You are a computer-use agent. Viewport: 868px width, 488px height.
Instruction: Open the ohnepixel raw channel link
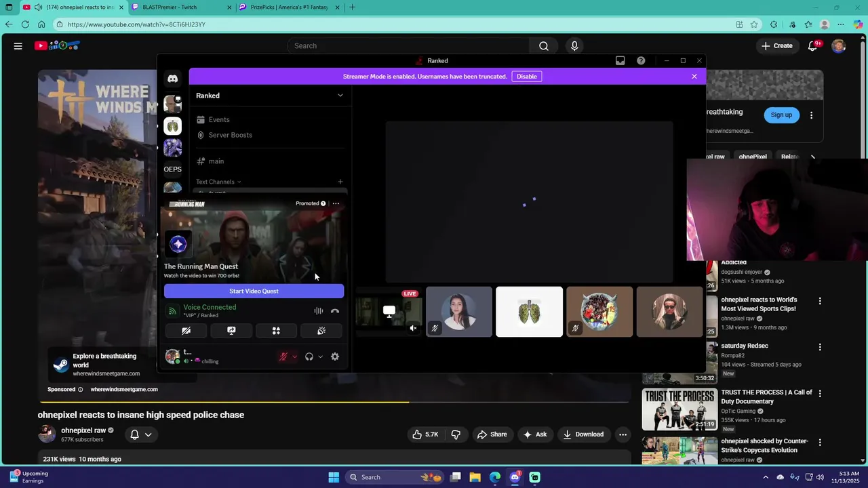83,430
